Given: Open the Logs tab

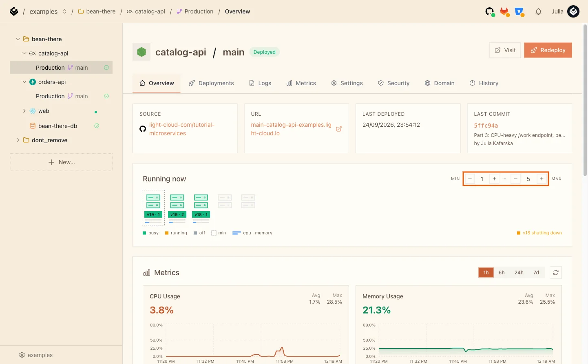Looking at the screenshot, I should pyautogui.click(x=260, y=83).
